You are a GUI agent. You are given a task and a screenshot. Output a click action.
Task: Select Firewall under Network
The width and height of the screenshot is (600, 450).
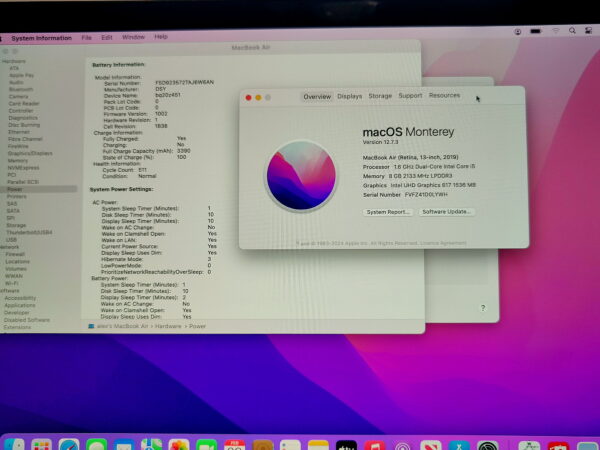[x=15, y=254]
